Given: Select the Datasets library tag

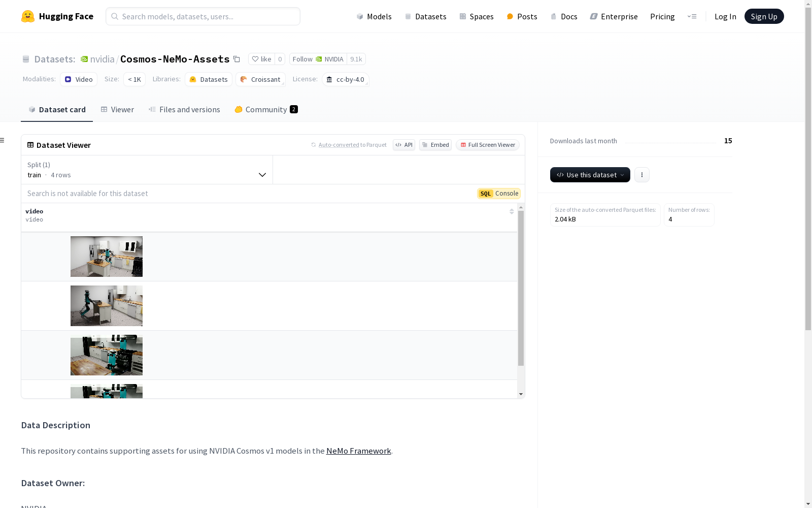Looking at the screenshot, I should click(209, 79).
